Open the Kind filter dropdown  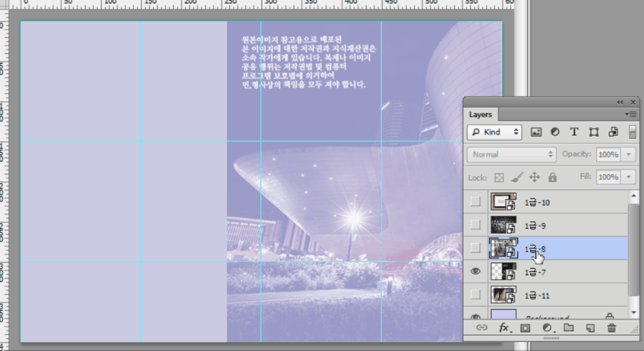click(495, 132)
